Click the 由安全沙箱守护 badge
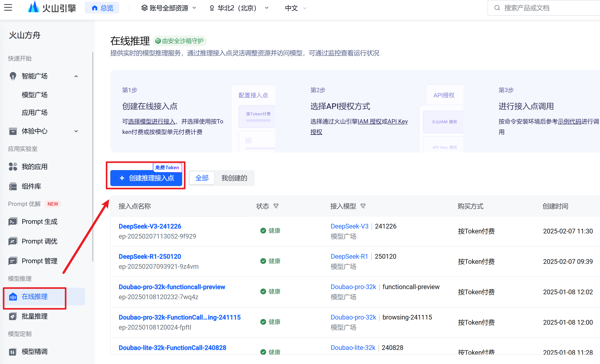The width and height of the screenshot is (600, 364). (180, 41)
